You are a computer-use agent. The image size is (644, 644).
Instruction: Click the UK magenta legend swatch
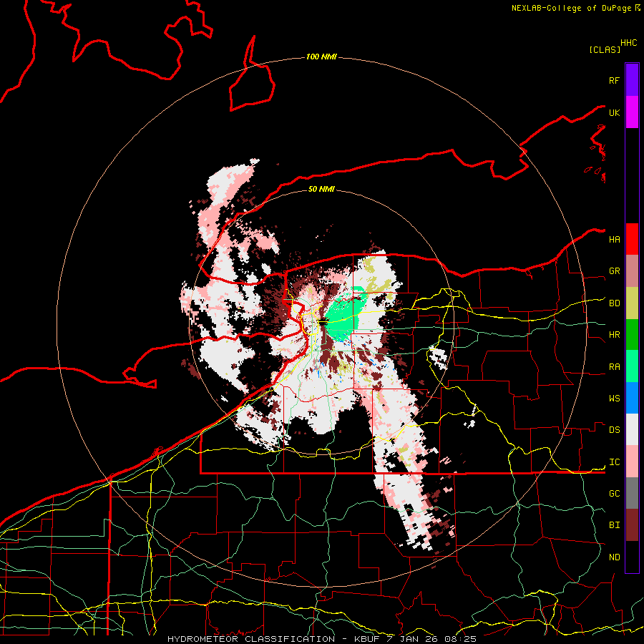[x=632, y=112]
